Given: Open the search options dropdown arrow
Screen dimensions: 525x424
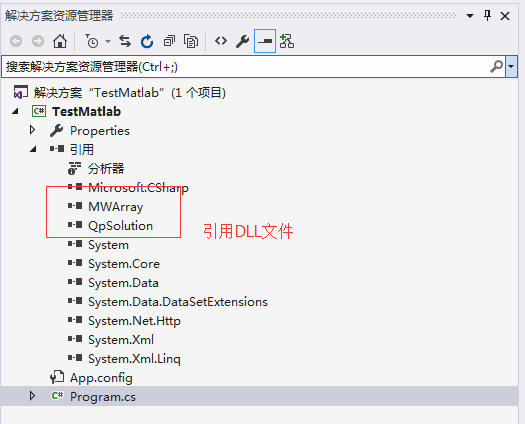Looking at the screenshot, I should [x=511, y=66].
